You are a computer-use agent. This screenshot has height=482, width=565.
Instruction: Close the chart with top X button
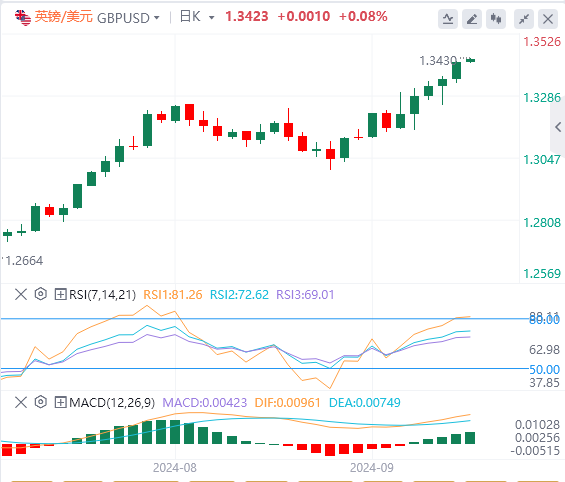[x=548, y=19]
